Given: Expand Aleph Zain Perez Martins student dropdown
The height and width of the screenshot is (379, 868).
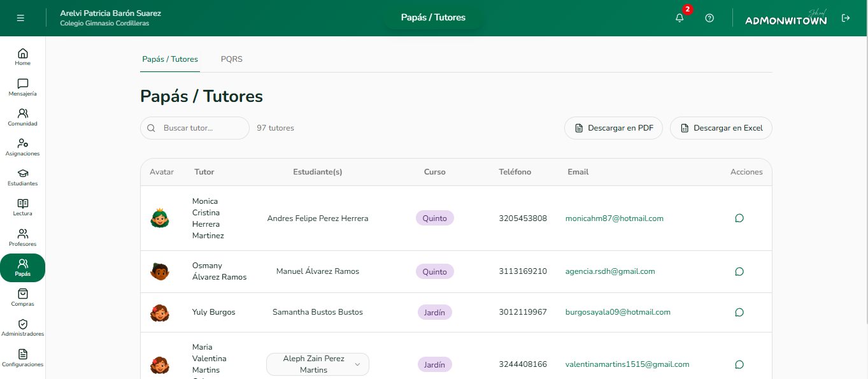Looking at the screenshot, I should pyautogui.click(x=318, y=364).
